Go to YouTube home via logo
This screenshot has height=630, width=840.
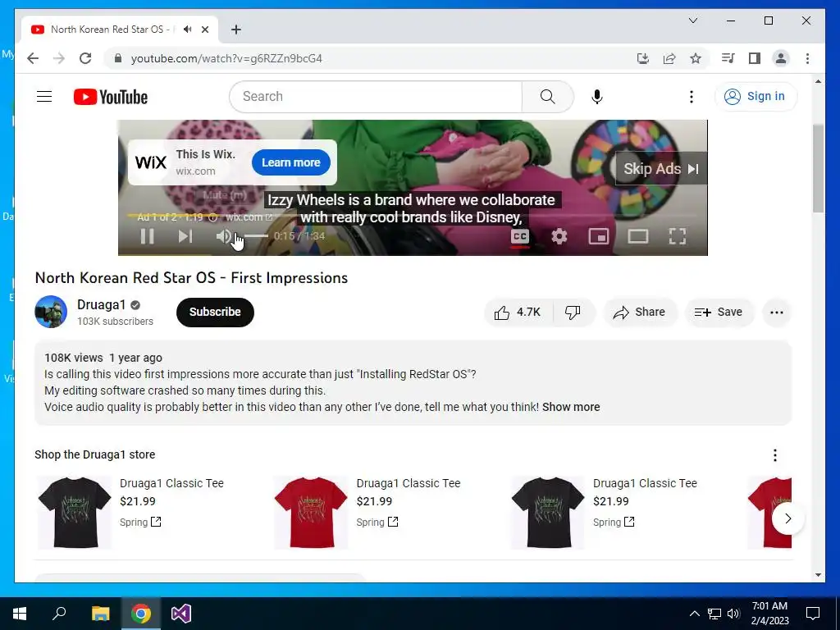[111, 97]
